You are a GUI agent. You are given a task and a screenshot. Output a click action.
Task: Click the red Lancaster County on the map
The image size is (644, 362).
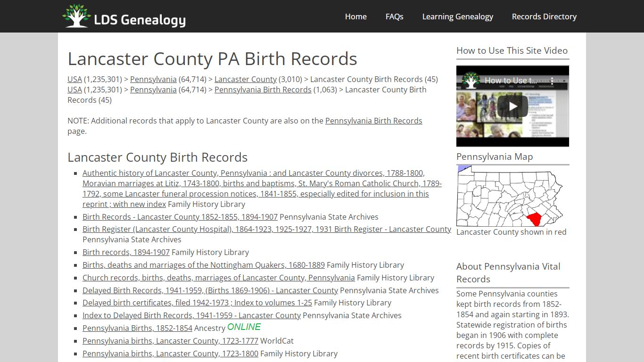coord(534,219)
